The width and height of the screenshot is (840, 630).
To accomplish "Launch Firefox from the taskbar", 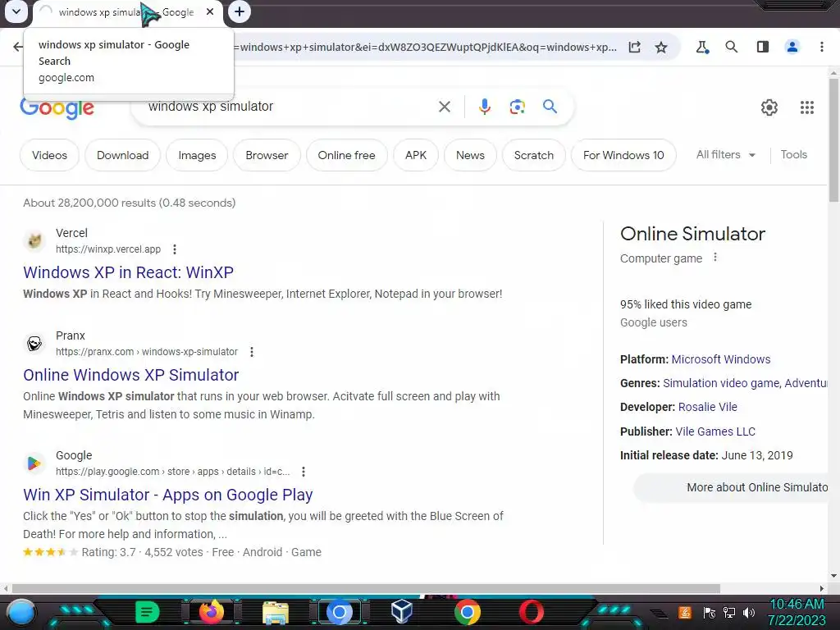I will (x=212, y=612).
